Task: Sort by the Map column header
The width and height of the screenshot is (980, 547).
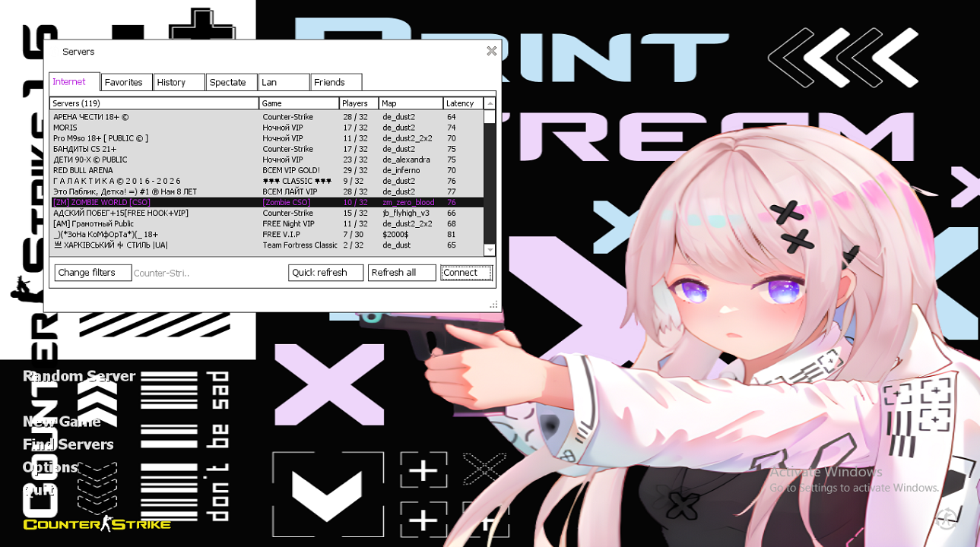Action: [411, 103]
